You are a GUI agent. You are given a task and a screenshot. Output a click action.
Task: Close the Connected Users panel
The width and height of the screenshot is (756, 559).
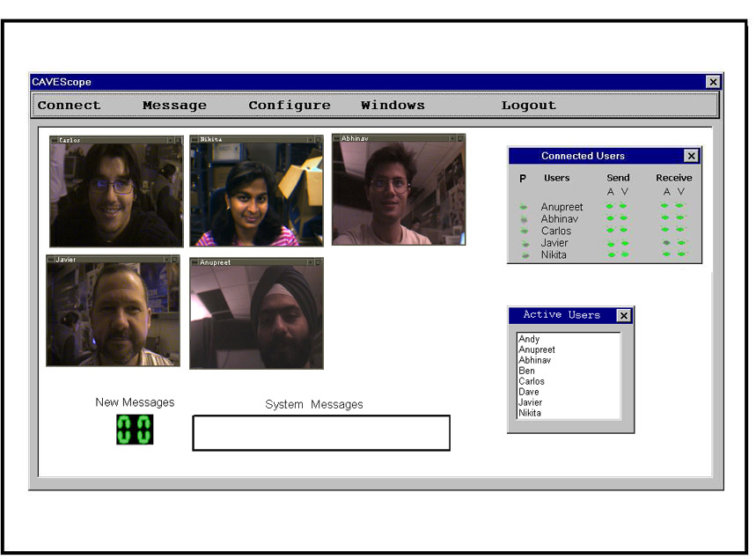691,156
